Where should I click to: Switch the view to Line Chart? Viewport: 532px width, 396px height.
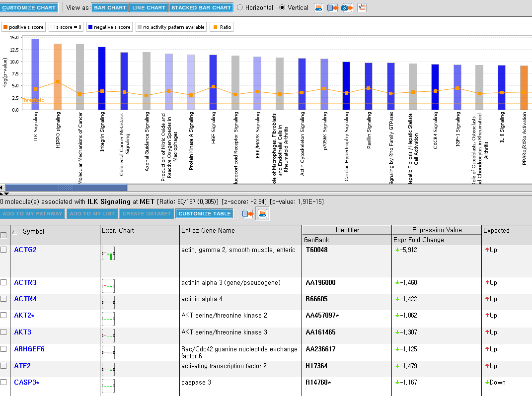point(149,8)
